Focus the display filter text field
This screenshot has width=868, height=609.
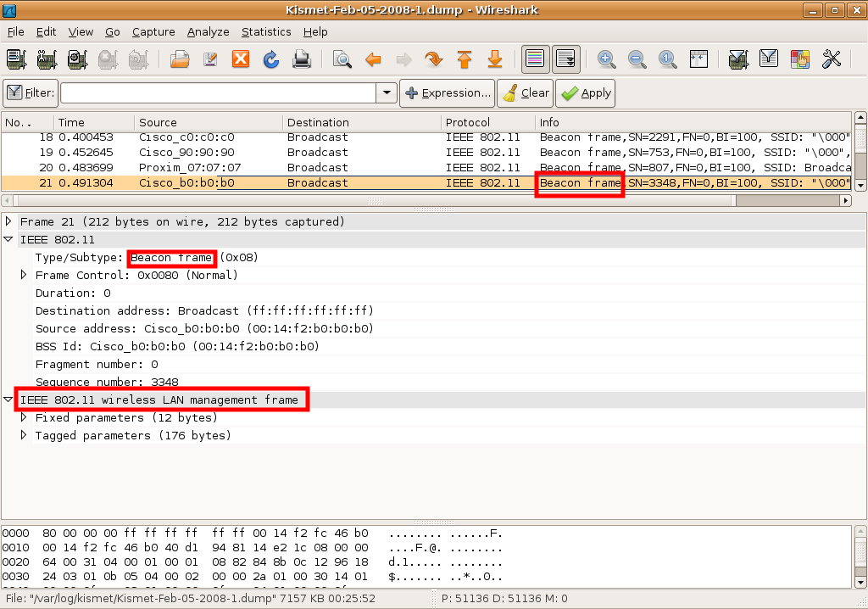[x=219, y=92]
